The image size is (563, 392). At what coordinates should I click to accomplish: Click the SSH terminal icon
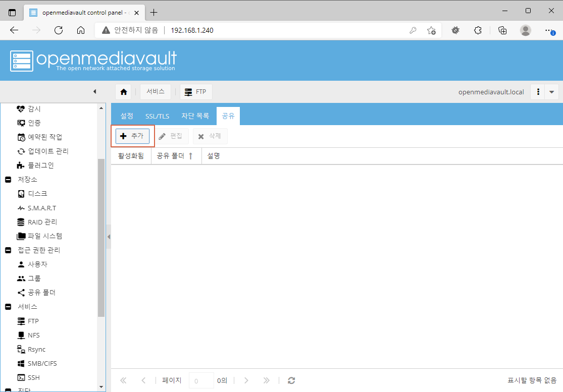21,378
